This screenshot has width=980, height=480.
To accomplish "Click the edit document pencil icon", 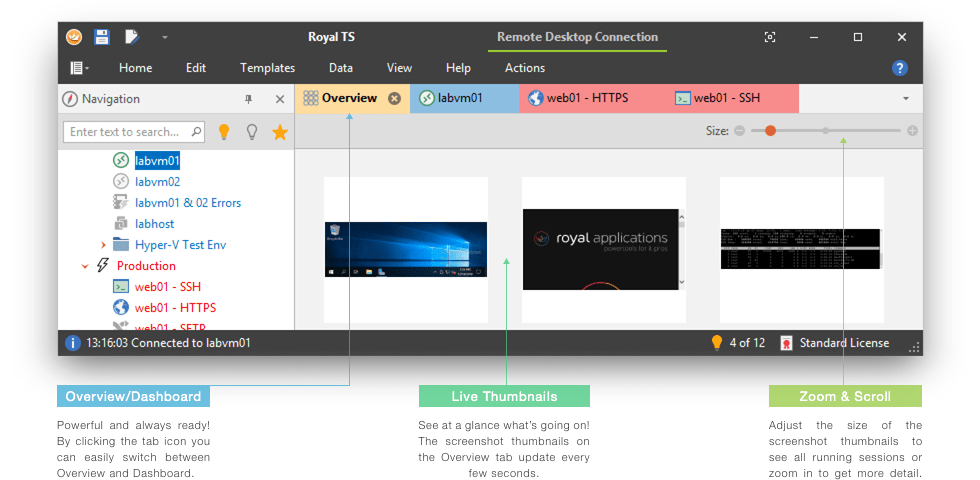I will (132, 37).
